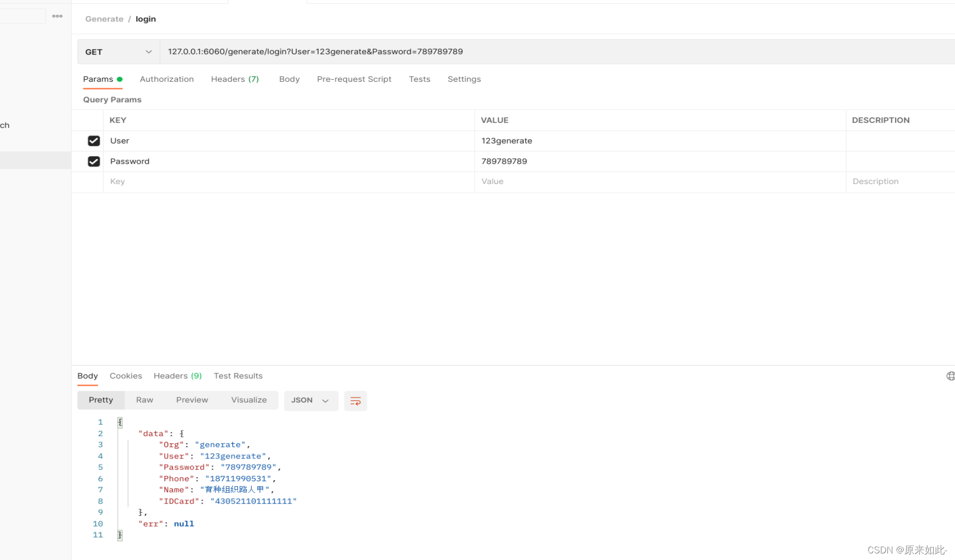
Task: Open the Pre-request Script tab
Action: coord(354,79)
